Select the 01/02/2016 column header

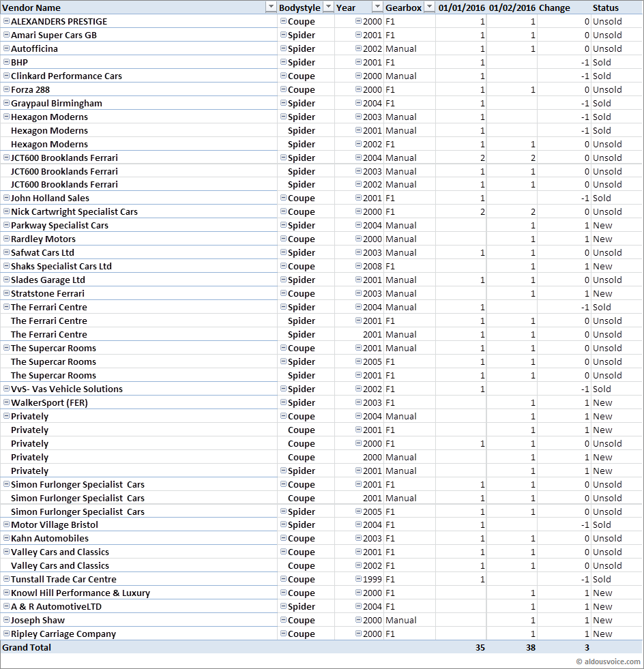[512, 8]
